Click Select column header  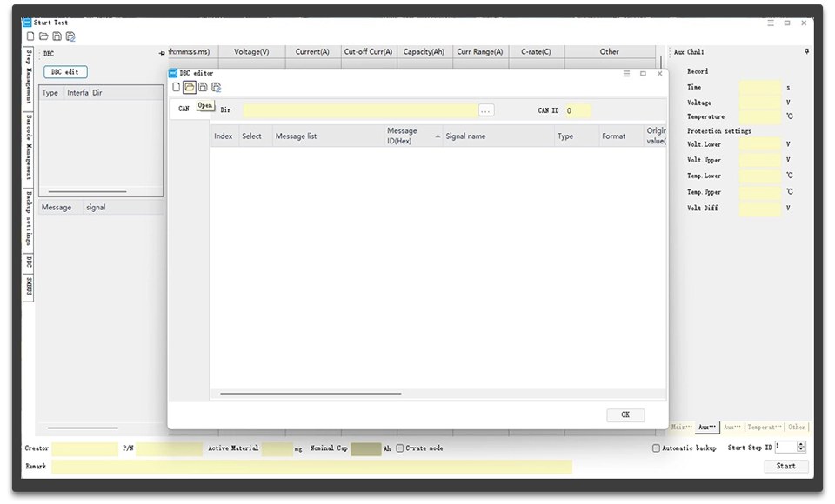(255, 136)
